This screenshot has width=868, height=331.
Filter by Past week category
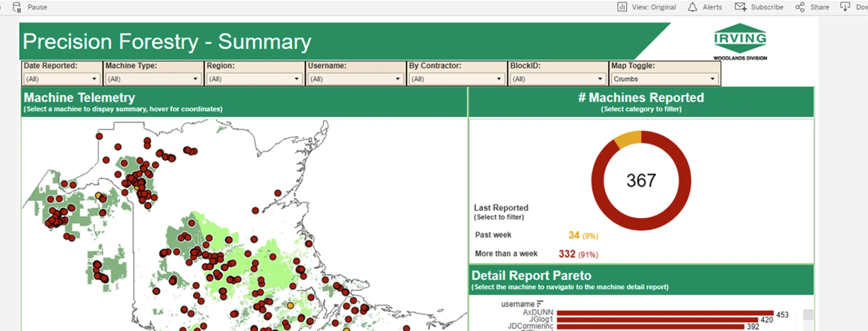(495, 235)
